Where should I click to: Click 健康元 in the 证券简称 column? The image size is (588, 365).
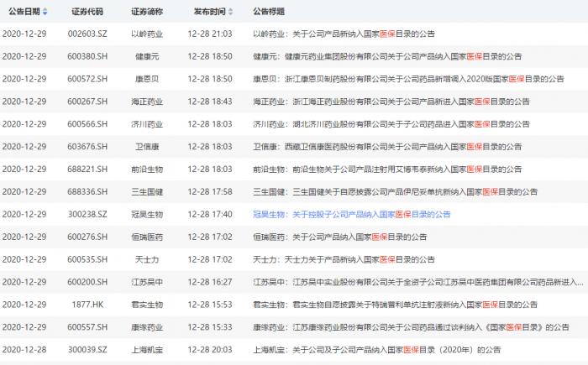tap(147, 56)
